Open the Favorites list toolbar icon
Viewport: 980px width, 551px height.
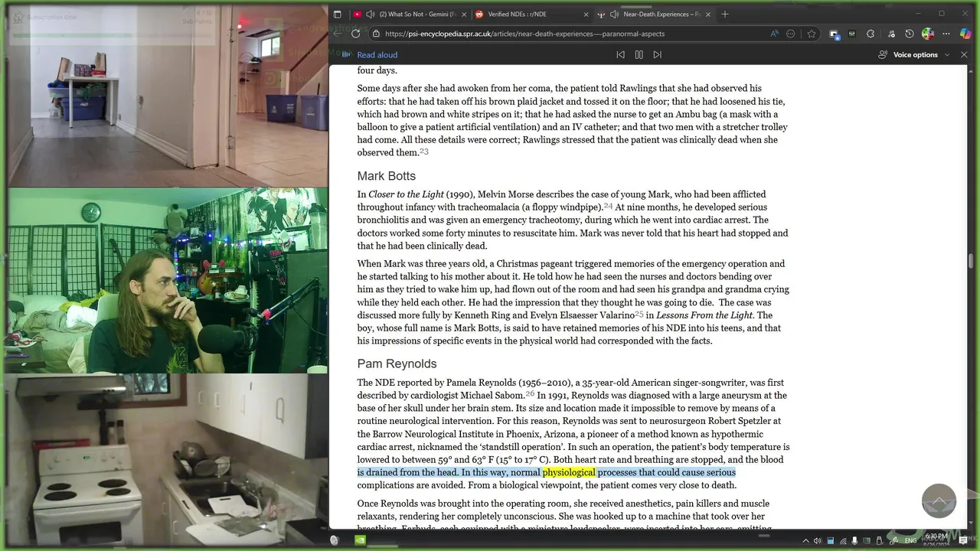pos(891,34)
